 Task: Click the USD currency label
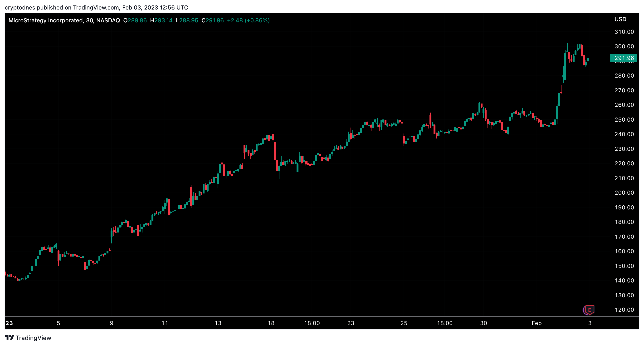[x=620, y=19]
